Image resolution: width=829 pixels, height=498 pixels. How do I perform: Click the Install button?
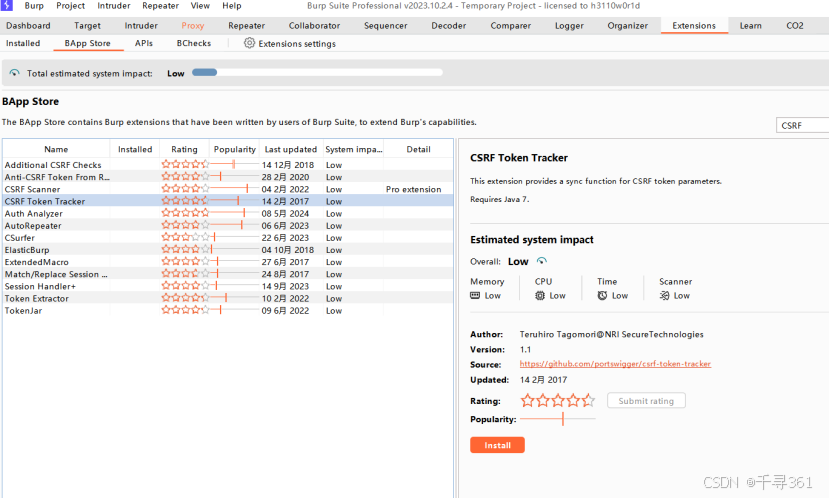497,445
